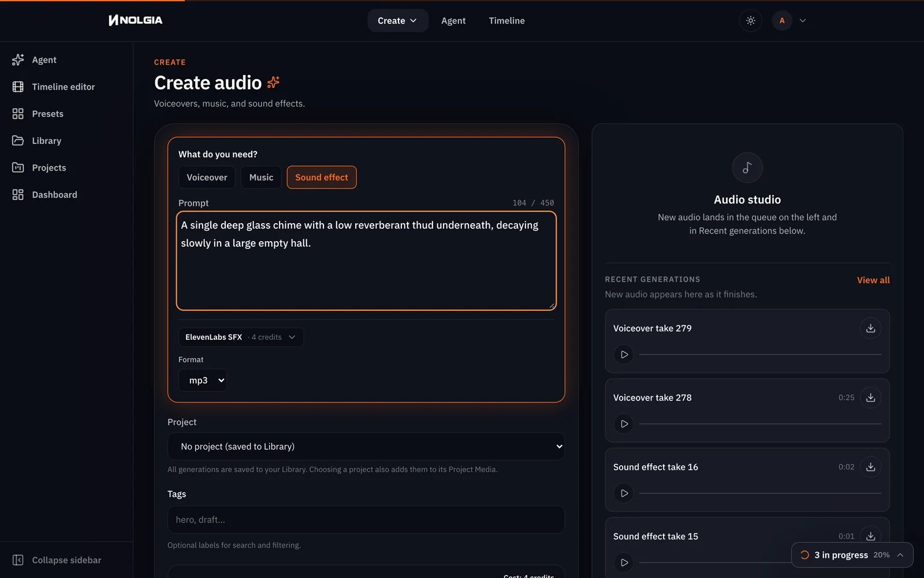Expand the 3 in progress queue
This screenshot has width=924, height=578.
point(852,555)
